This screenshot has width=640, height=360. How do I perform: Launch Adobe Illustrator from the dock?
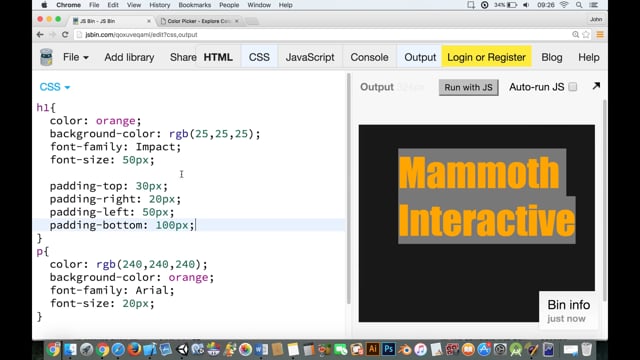[372, 349]
